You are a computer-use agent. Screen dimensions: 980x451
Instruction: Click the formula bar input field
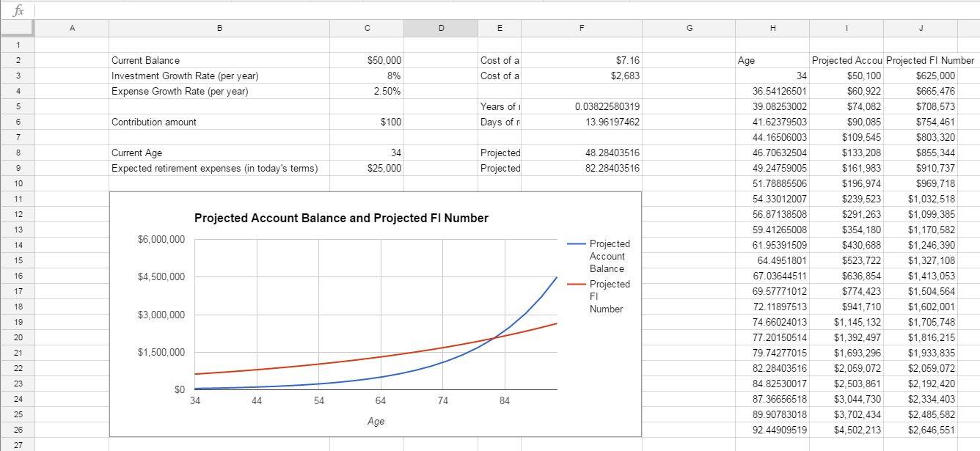(506, 10)
